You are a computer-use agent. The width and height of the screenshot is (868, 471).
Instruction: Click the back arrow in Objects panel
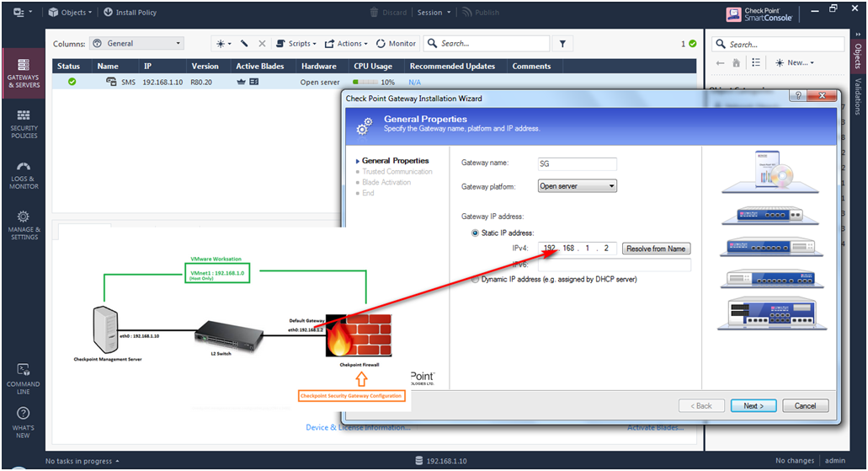720,62
